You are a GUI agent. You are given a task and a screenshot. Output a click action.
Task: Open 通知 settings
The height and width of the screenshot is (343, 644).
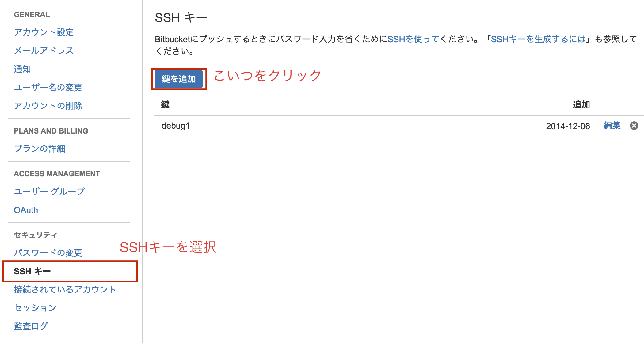point(22,69)
